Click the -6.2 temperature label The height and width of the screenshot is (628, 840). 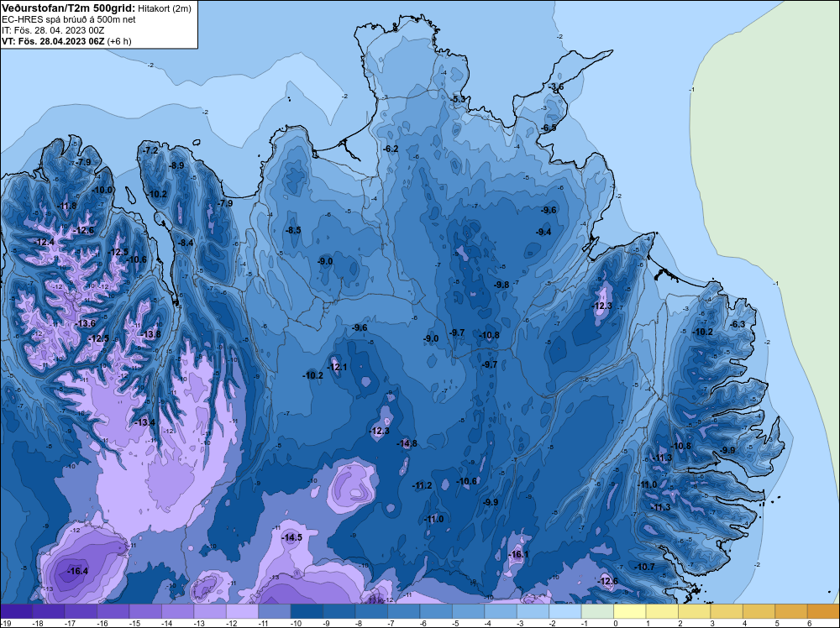tap(391, 149)
